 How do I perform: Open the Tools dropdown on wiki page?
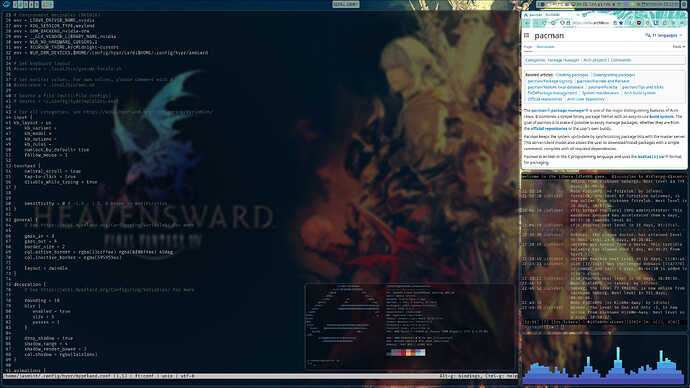[x=679, y=47]
